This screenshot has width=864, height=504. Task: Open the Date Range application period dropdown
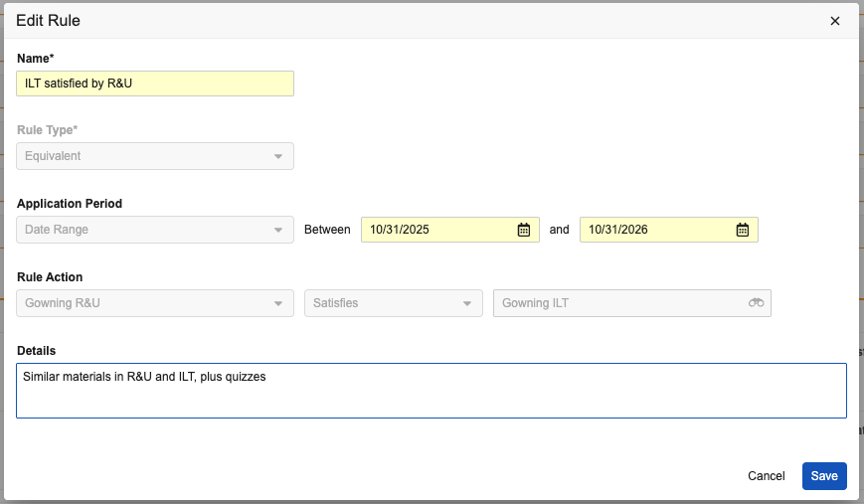(155, 230)
